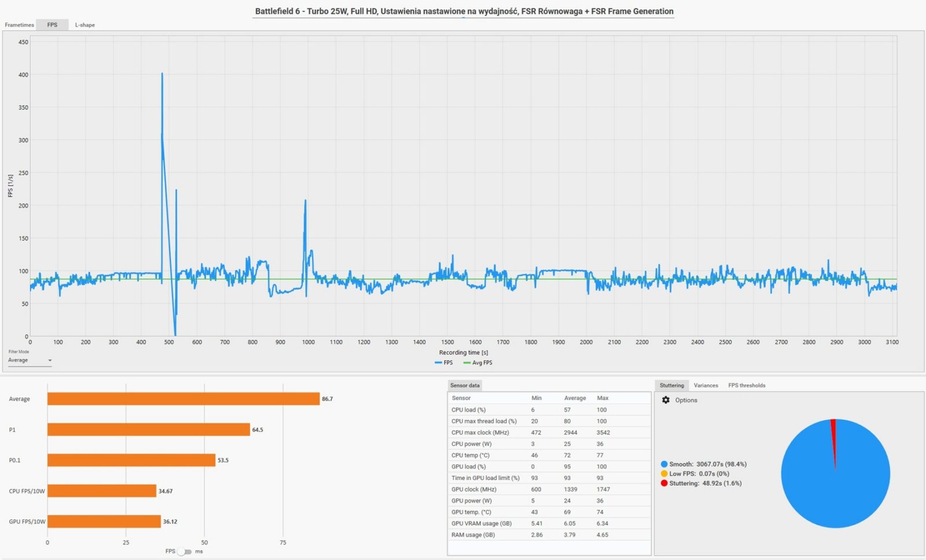Toggle the FPS/ms switch below the bar chart
This screenshot has height=560, width=926.
click(184, 552)
